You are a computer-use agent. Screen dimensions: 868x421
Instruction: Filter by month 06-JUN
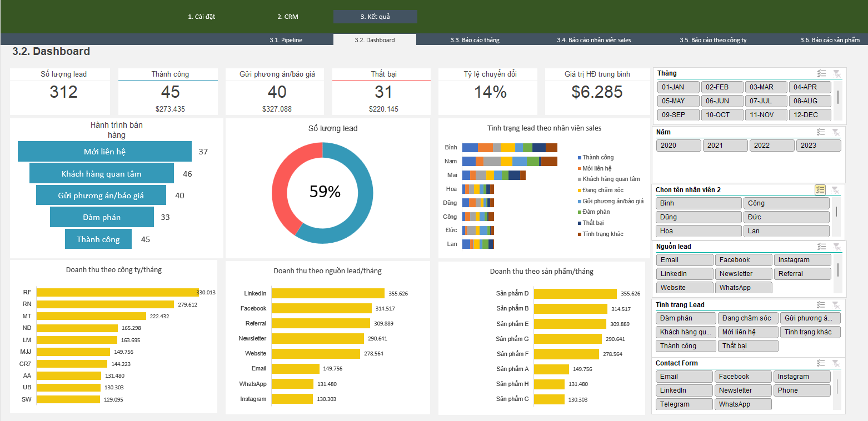tap(722, 101)
